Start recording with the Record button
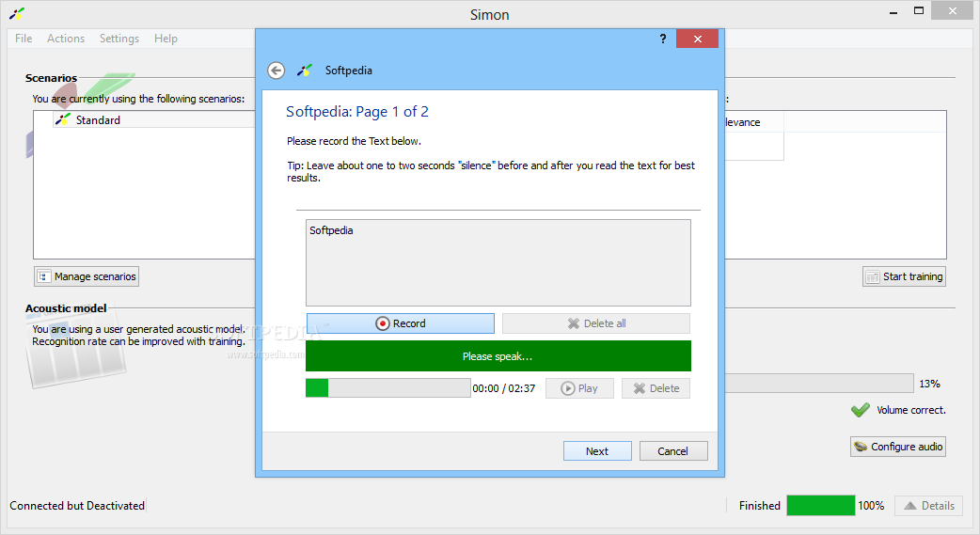Screen dimensions: 980x535 (400, 323)
